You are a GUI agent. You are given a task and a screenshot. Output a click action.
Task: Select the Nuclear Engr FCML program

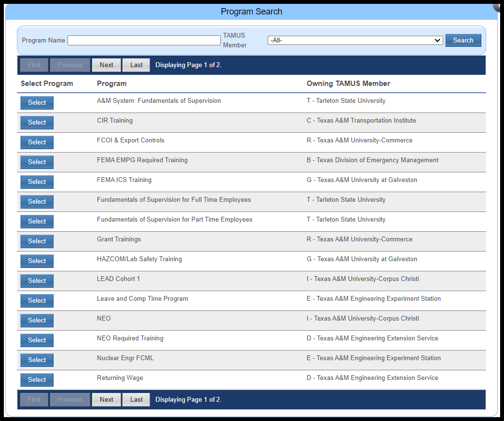(37, 360)
